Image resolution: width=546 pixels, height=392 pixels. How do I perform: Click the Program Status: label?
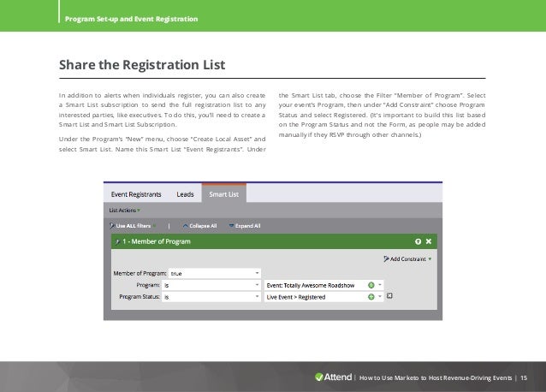[x=139, y=297]
